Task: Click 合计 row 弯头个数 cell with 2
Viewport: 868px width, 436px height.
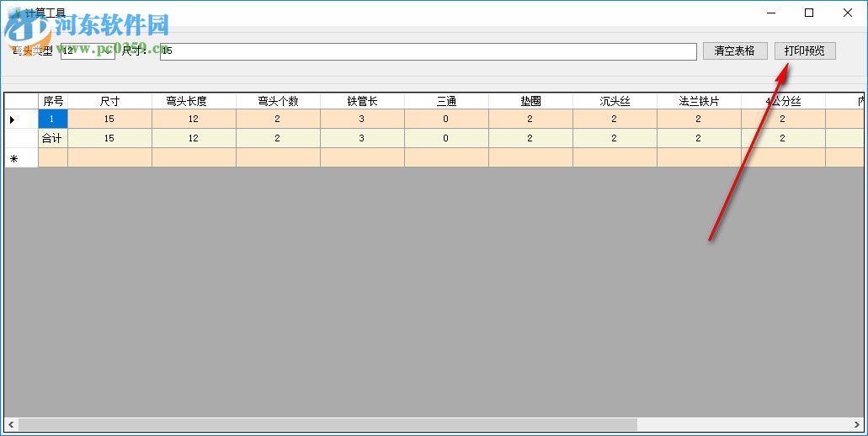Action: (x=278, y=138)
